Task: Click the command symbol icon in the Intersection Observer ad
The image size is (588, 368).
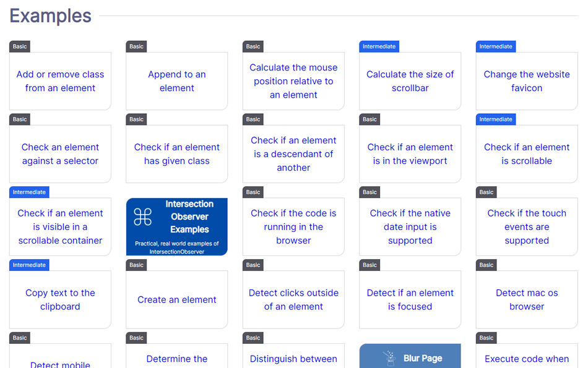Action: pos(143,216)
